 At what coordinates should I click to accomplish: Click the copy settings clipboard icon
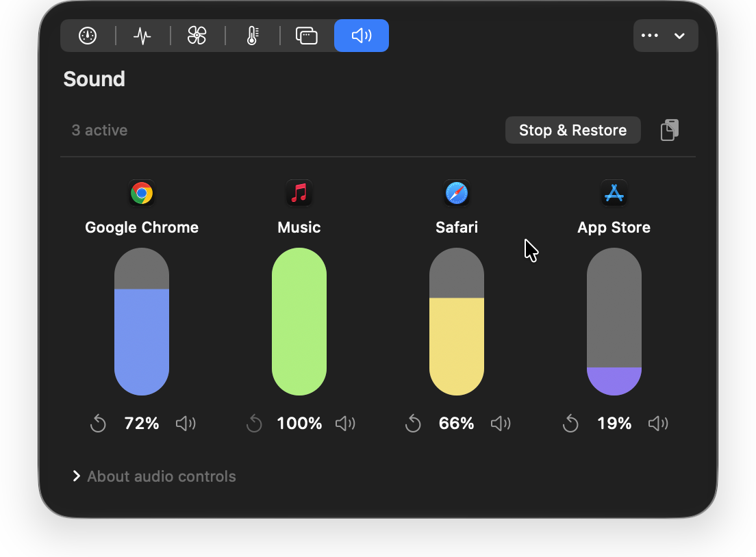coord(669,130)
